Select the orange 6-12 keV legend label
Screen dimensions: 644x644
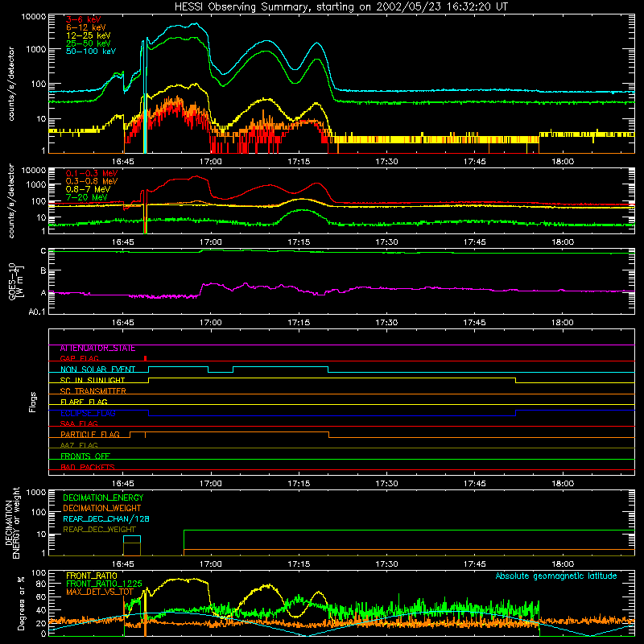[x=86, y=27]
